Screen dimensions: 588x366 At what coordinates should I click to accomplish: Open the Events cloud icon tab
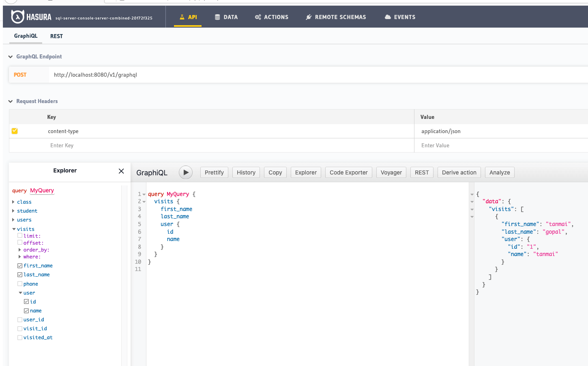(388, 17)
